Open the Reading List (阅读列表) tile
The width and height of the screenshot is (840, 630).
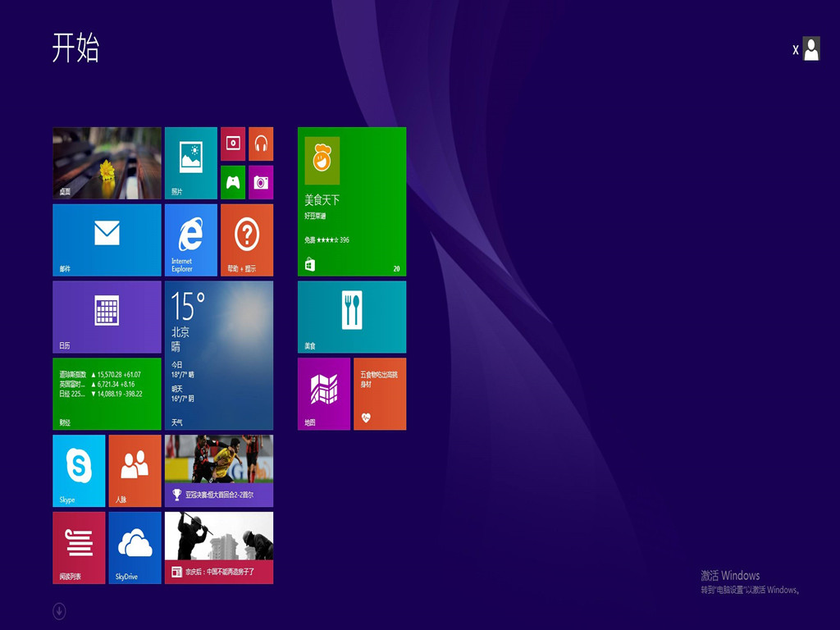(79, 547)
